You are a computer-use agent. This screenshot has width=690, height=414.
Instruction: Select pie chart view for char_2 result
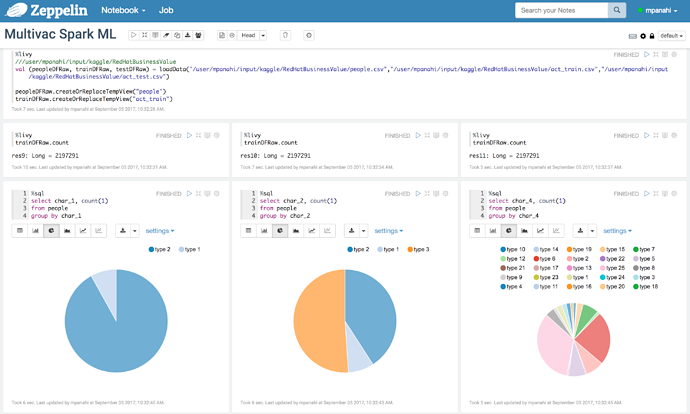point(280,231)
